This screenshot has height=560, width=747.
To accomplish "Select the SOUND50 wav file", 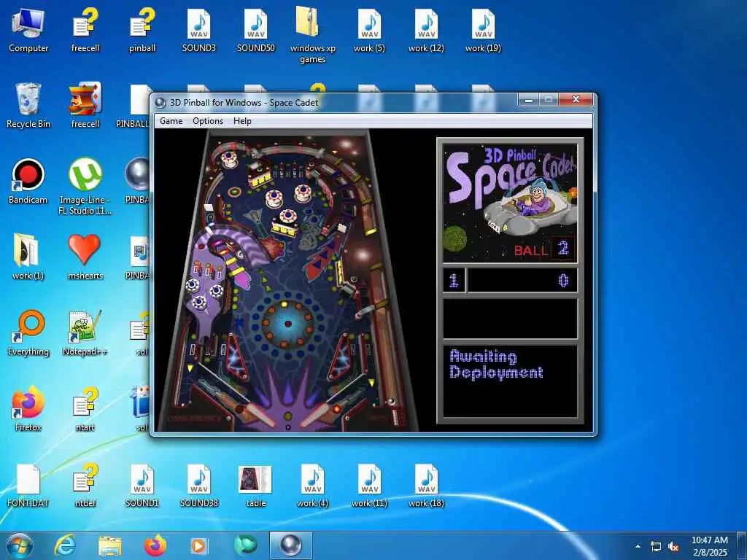I will [256, 31].
